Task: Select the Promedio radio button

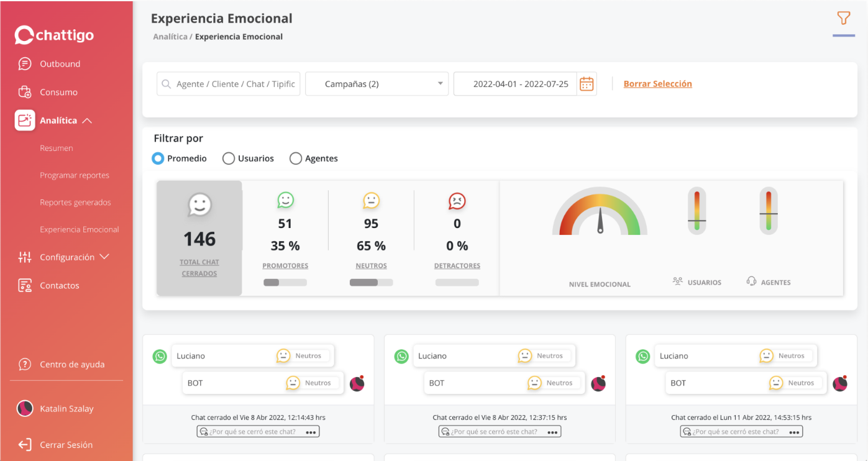Action: tap(158, 158)
